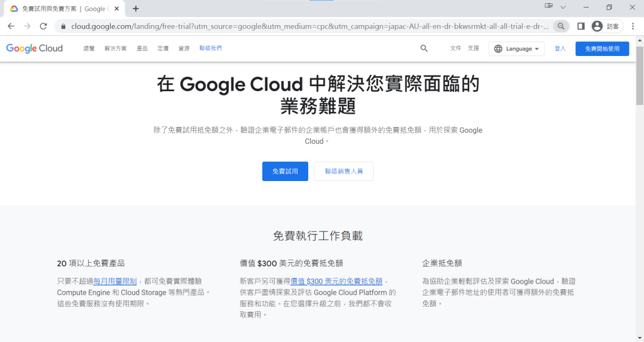The width and height of the screenshot is (644, 342).
Task: Click the 聯絡銷售人員 button
Action: pos(344,171)
